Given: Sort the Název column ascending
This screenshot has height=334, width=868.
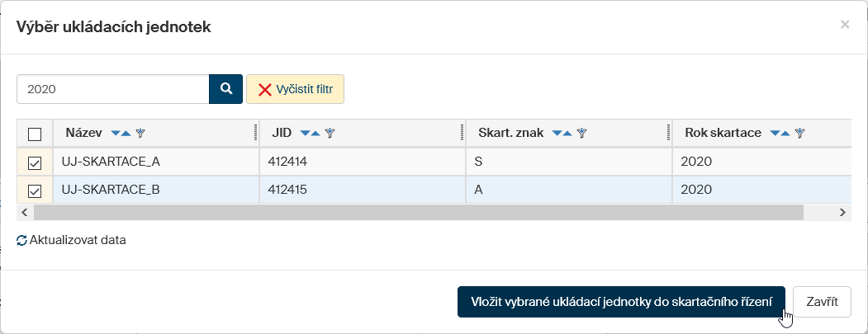Looking at the screenshot, I should tap(126, 133).
